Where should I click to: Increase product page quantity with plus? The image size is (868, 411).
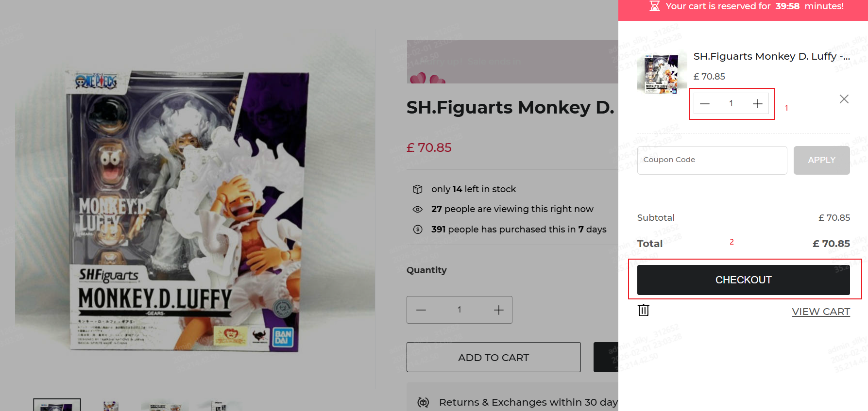(x=498, y=310)
